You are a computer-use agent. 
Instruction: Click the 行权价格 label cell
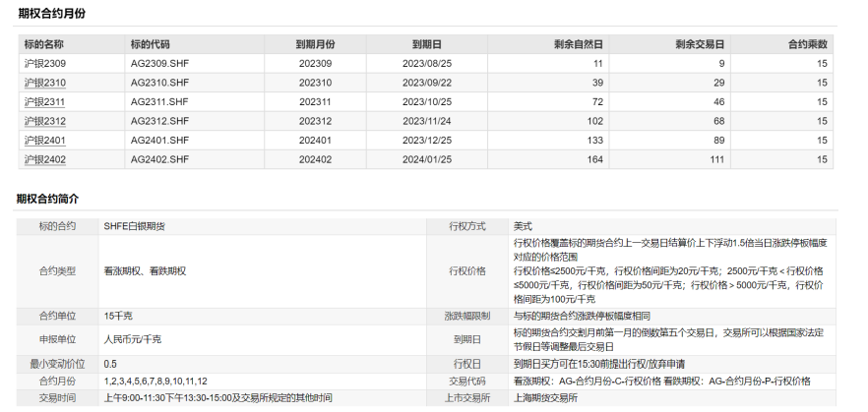pos(467,271)
